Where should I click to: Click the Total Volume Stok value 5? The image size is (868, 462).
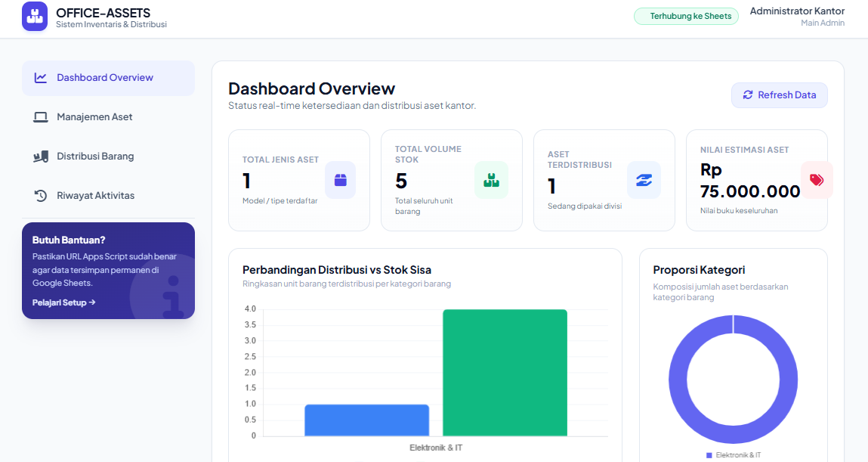pos(401,181)
